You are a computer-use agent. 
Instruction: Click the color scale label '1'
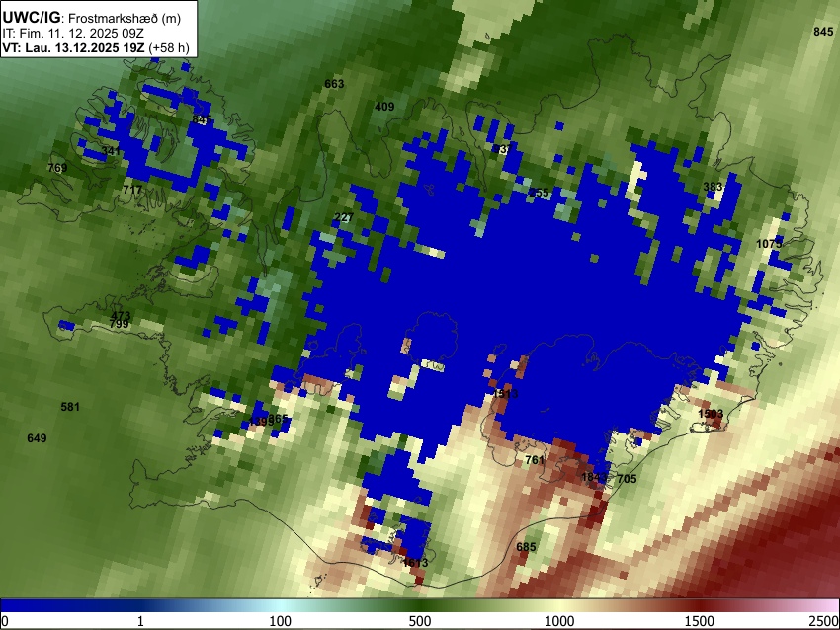(x=141, y=621)
